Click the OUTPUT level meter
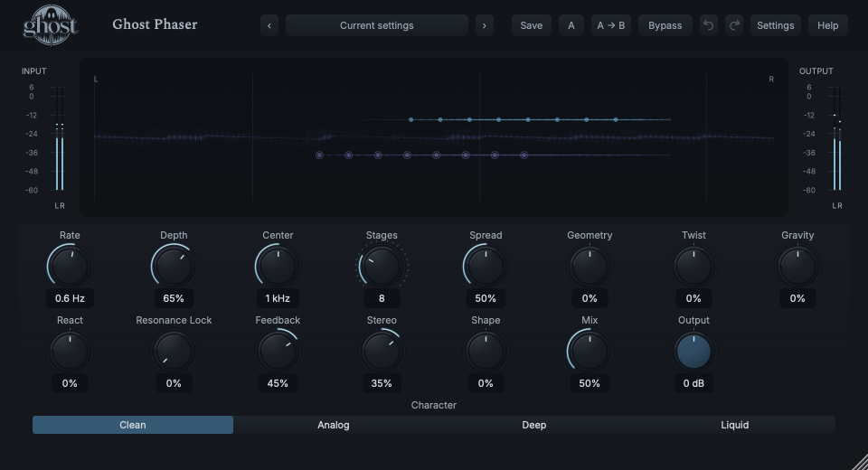868x470 pixels. pos(837,138)
